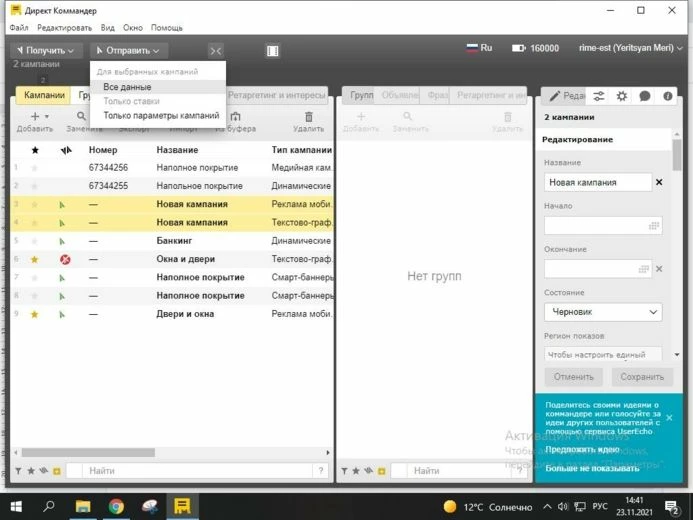Click the paste from buffer icon
The height and width of the screenshot is (520, 693).
236,116
